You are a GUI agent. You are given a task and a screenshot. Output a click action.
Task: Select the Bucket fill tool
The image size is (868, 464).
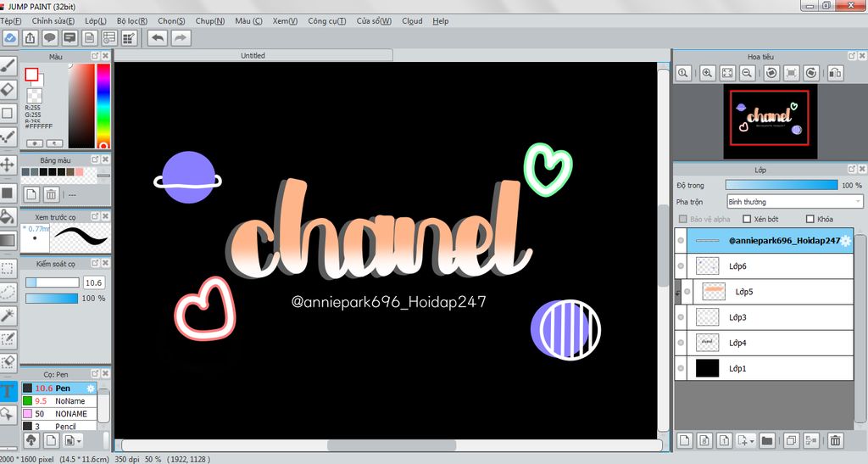pos(7,216)
